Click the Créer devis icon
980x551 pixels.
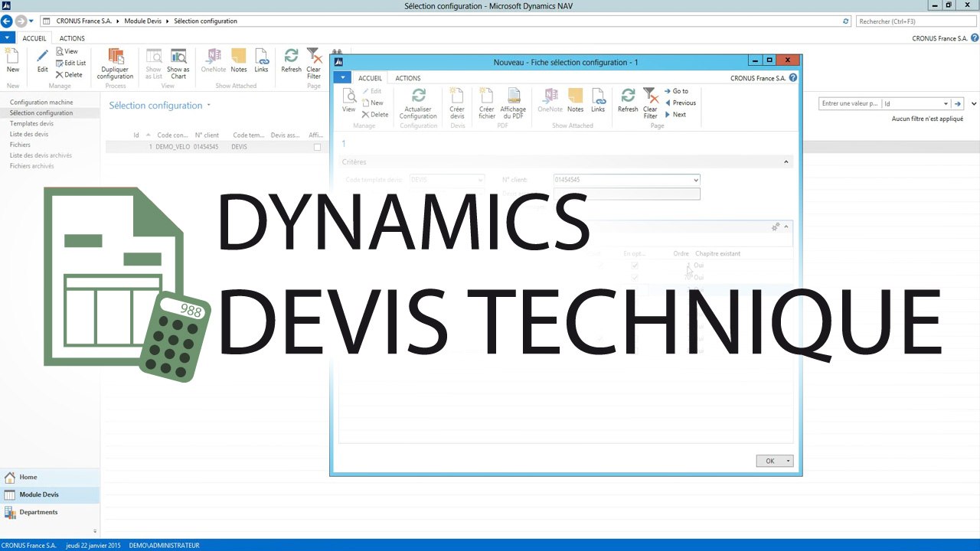(x=457, y=96)
